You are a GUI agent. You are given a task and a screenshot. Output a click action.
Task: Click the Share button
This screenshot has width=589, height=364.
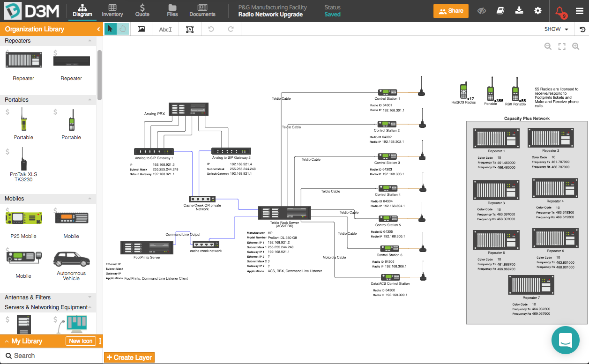(x=451, y=11)
